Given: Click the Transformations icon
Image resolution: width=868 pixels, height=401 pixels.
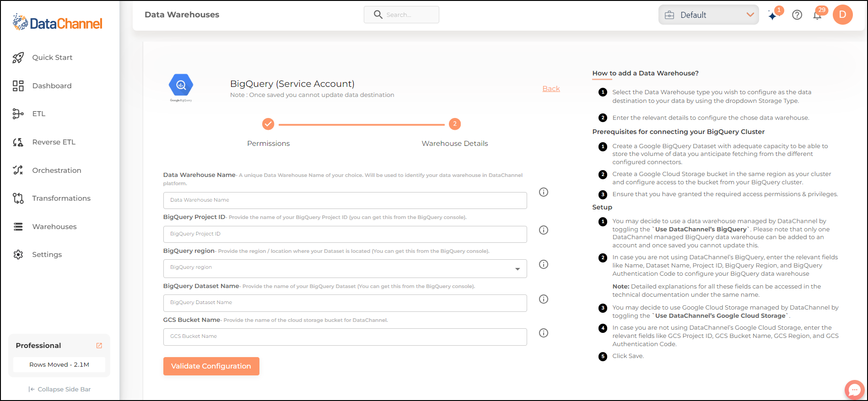Looking at the screenshot, I should coord(18,198).
